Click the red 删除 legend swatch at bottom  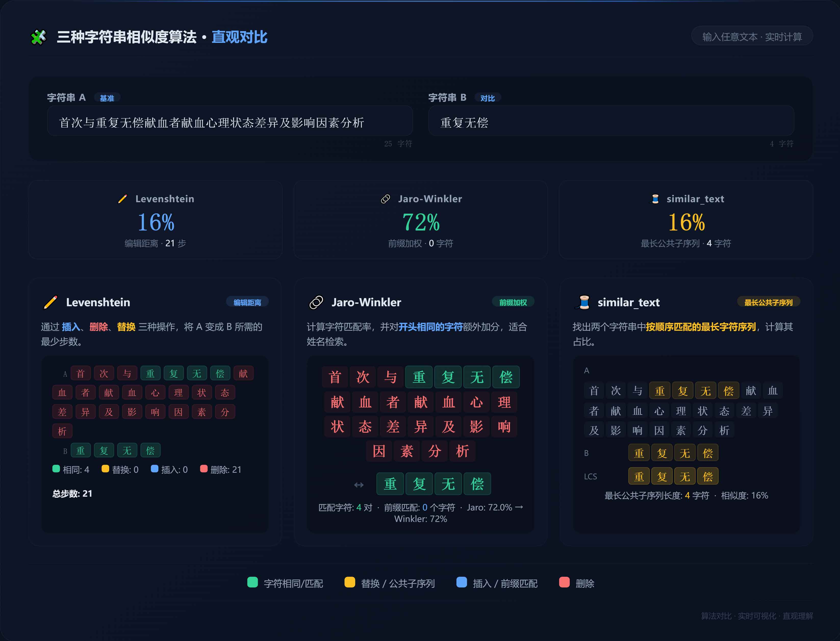click(564, 582)
